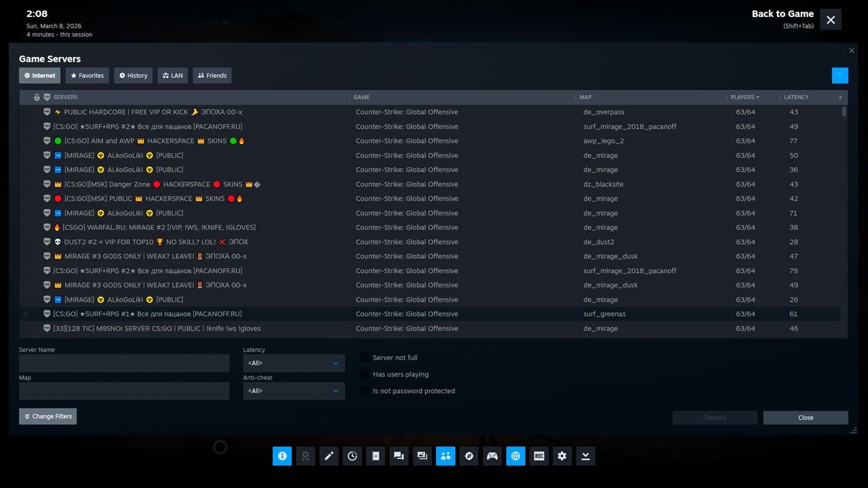This screenshot has width=868, height=488.
Task: Click Back to Game
Action: coord(783,14)
